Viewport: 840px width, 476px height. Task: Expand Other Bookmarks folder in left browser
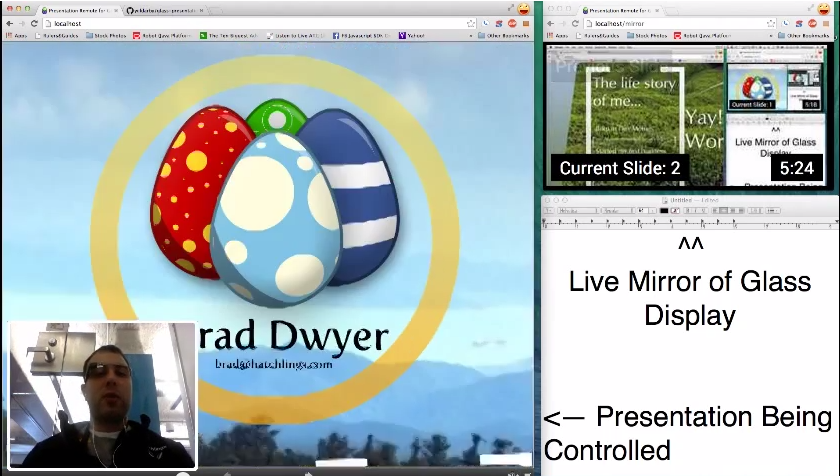[x=502, y=35]
